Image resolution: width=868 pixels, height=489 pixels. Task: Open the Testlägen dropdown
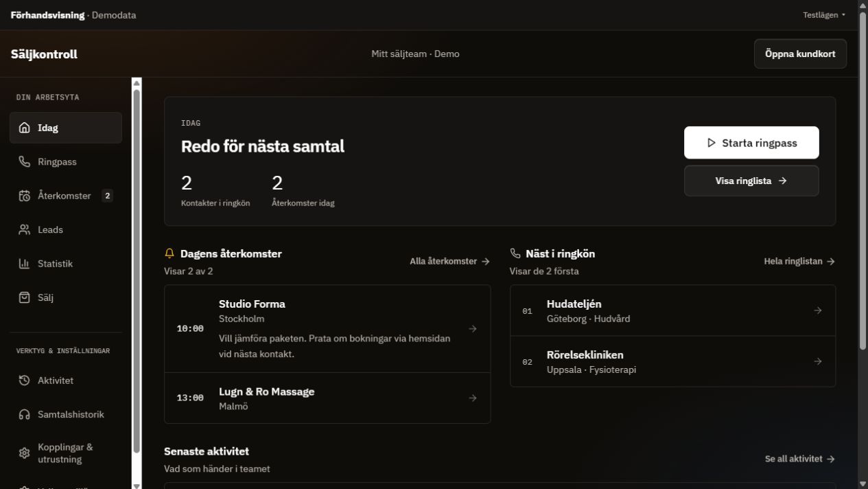tap(824, 15)
